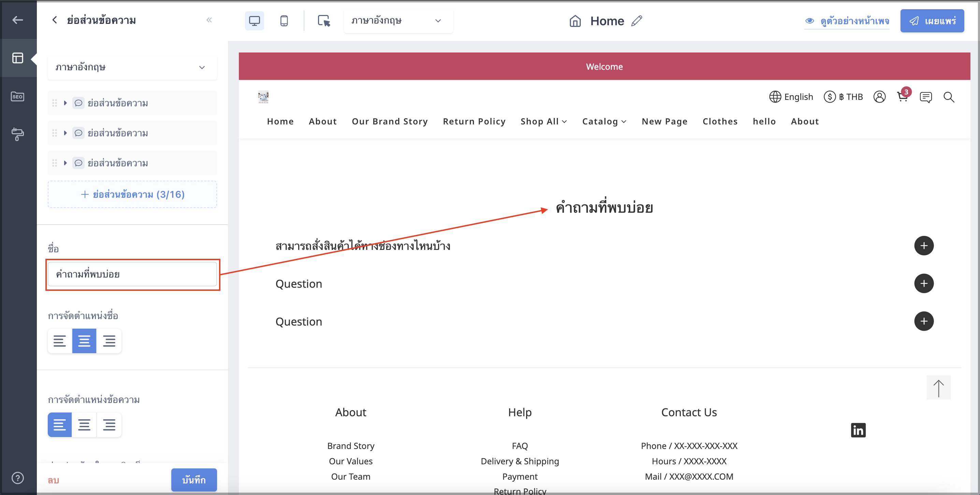Click the first item's speech bubble icon

[78, 103]
